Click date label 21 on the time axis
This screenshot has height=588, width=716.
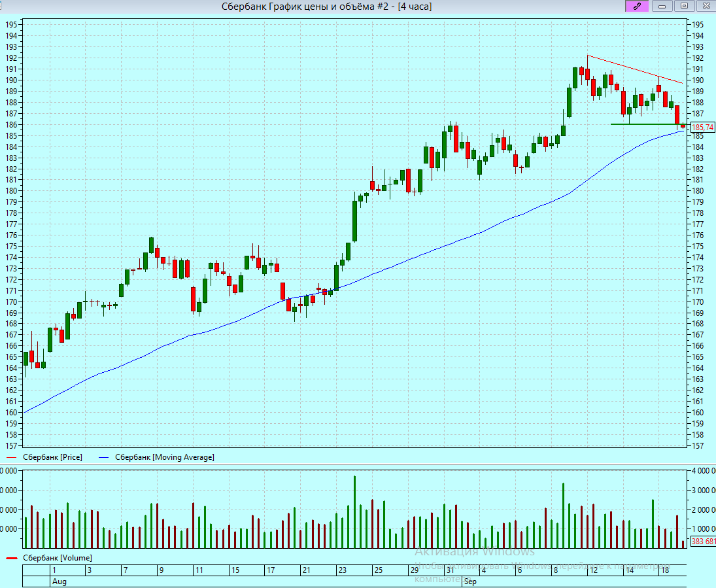coord(307,570)
